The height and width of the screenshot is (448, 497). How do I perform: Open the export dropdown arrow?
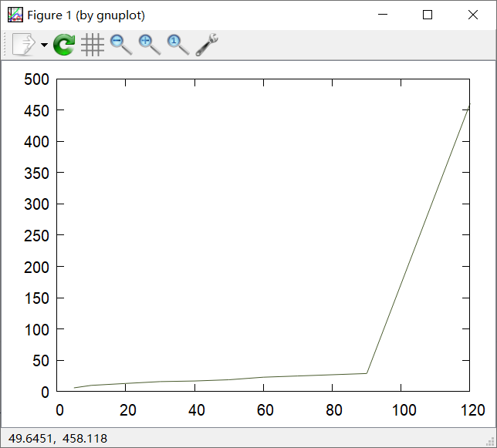coord(45,45)
